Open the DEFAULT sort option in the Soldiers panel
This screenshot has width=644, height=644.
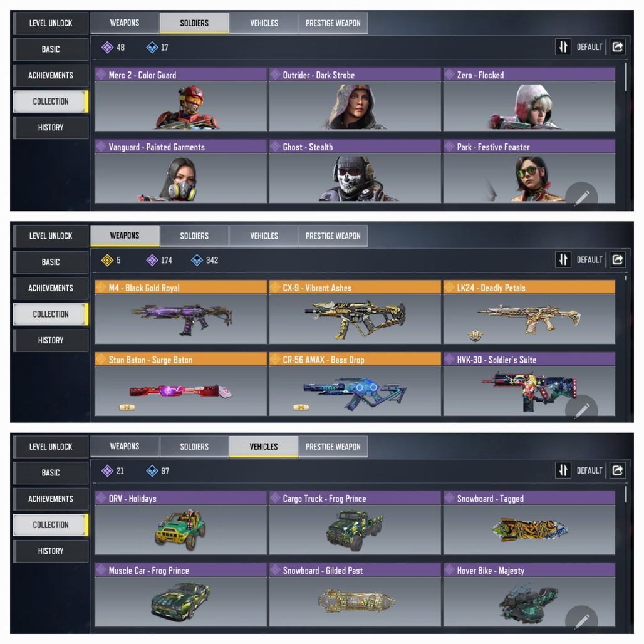[589, 47]
